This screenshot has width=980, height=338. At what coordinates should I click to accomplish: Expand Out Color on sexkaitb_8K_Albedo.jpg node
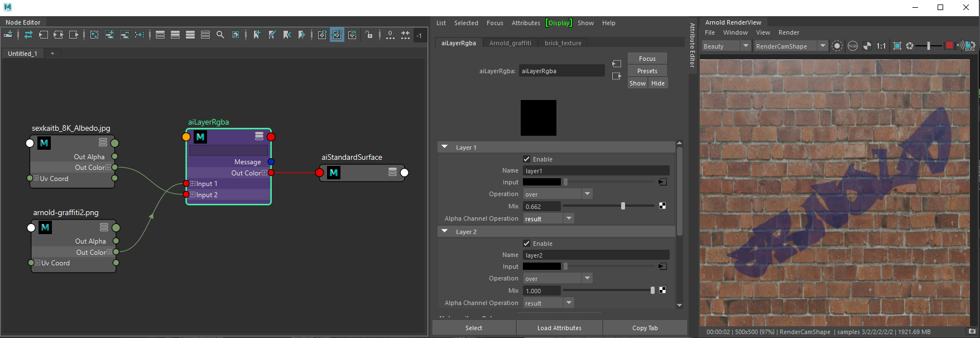point(108,167)
